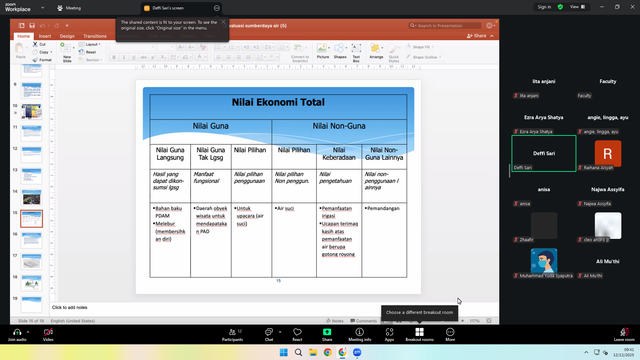Switch to the Meeting tab

pyautogui.click(x=69, y=8)
